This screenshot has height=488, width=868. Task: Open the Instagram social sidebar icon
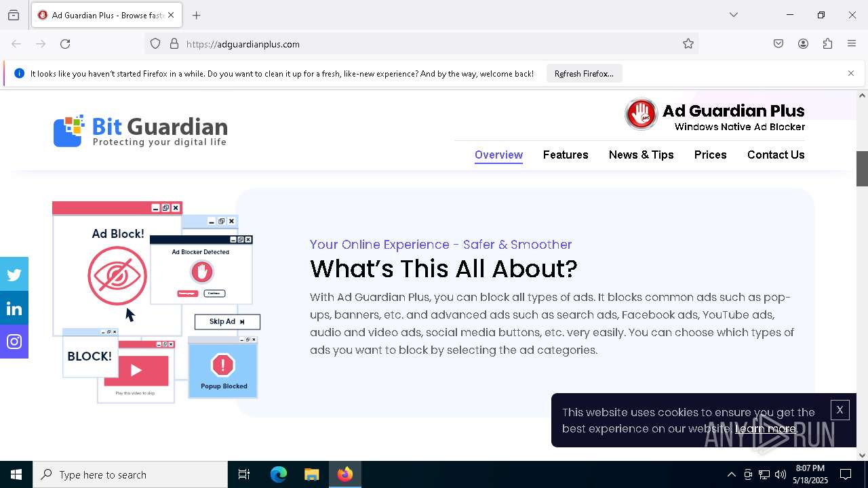[14, 342]
